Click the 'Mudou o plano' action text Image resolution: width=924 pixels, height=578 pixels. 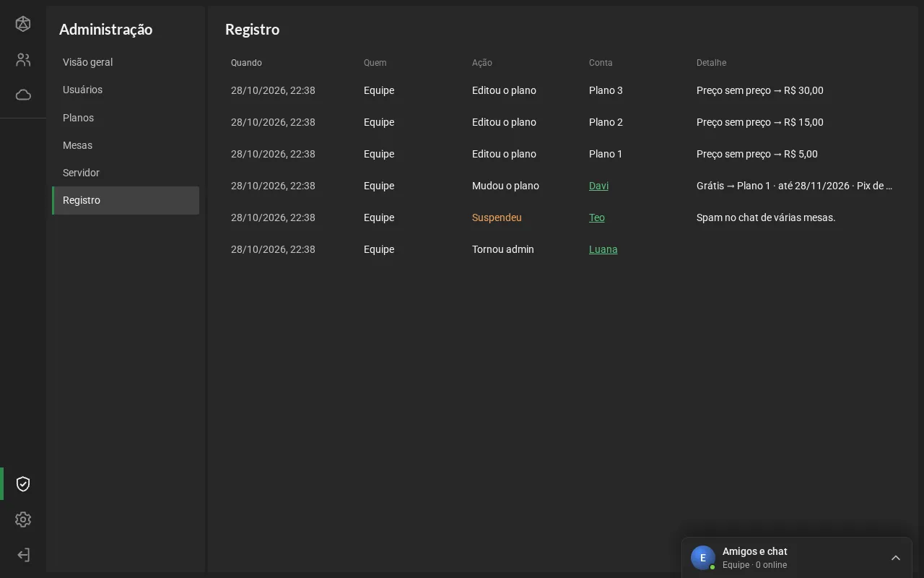[x=505, y=186]
